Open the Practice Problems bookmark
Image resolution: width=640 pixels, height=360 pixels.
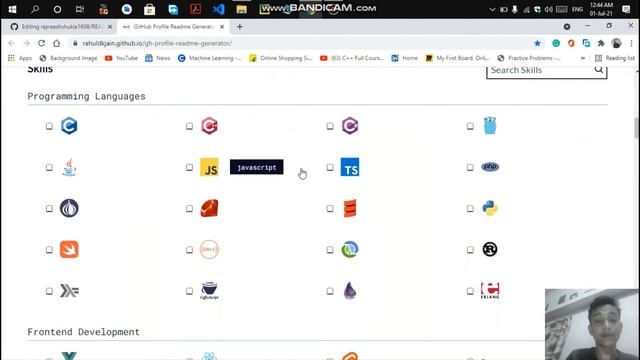[529, 58]
